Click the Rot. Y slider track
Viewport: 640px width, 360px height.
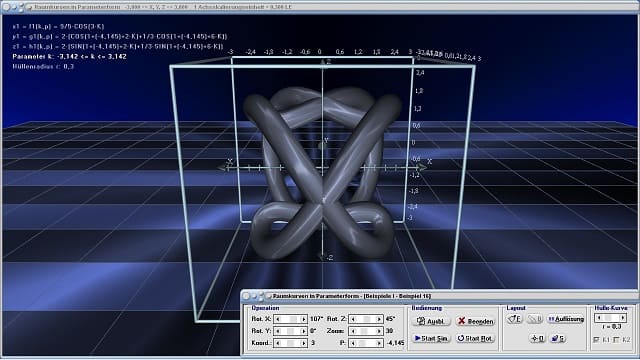pos(291,331)
